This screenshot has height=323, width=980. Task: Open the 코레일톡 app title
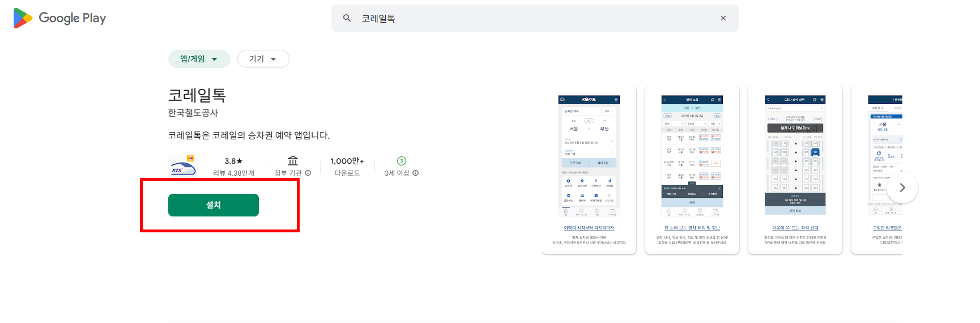click(x=197, y=95)
